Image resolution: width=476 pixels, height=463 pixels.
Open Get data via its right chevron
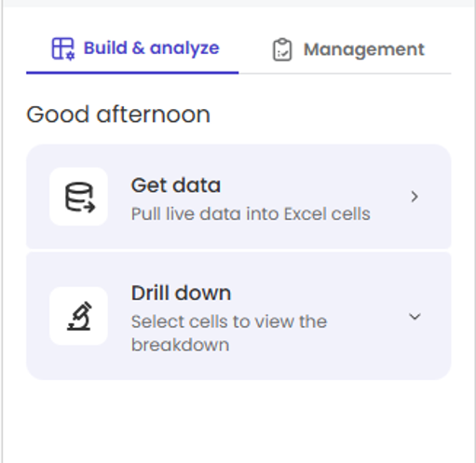pos(415,197)
